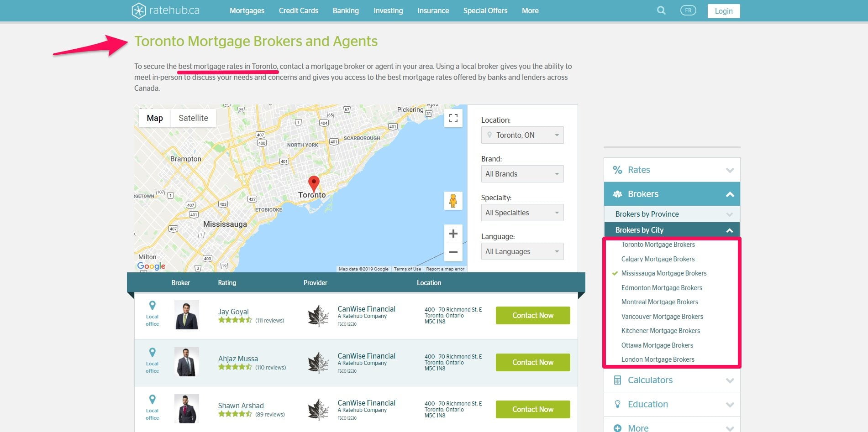
Task: Open London Mortgage Brokers link
Action: (x=658, y=359)
